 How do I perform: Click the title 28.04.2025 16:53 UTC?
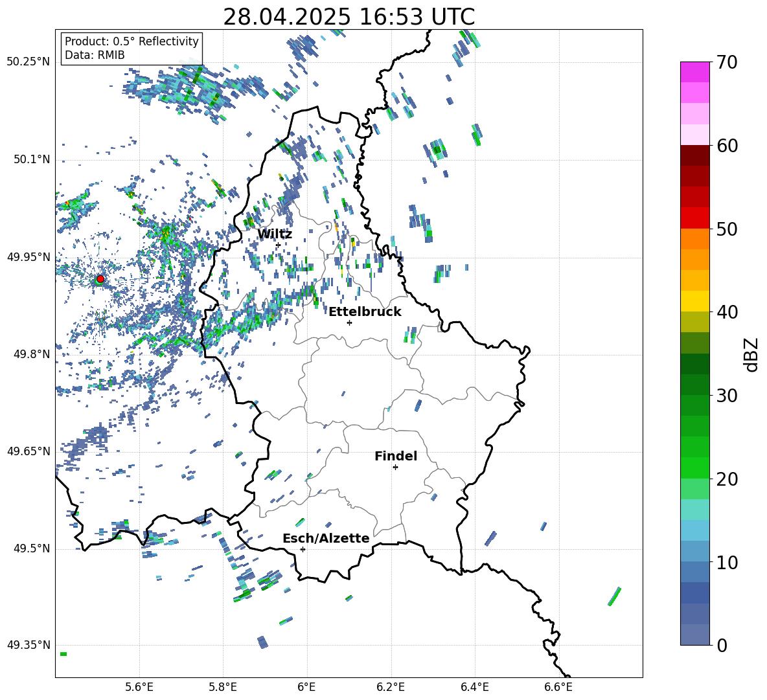[x=349, y=17]
